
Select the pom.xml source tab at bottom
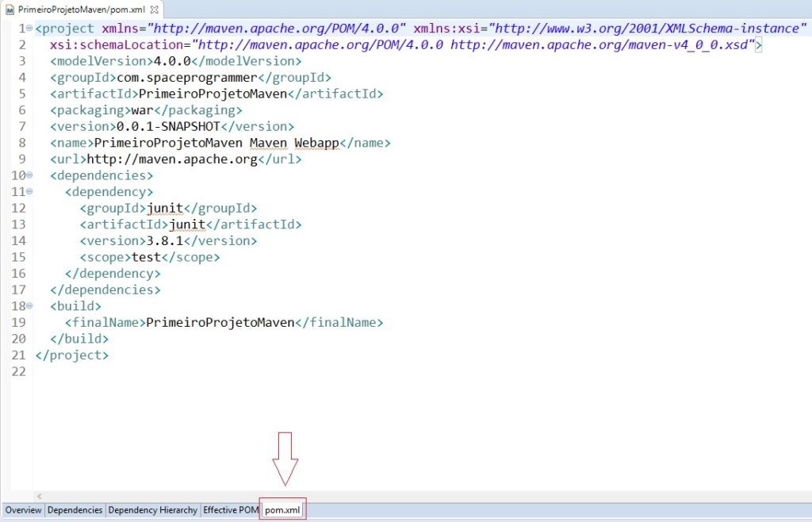[283, 510]
